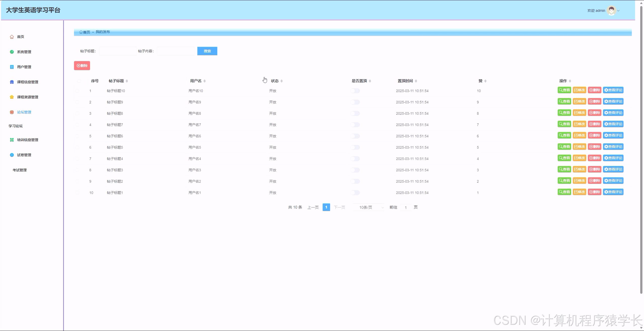Select the 论坛管理 chip icon
The width and height of the screenshot is (644, 331).
[12, 112]
